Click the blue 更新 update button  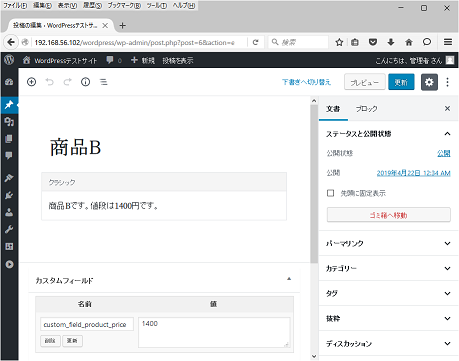click(x=401, y=82)
